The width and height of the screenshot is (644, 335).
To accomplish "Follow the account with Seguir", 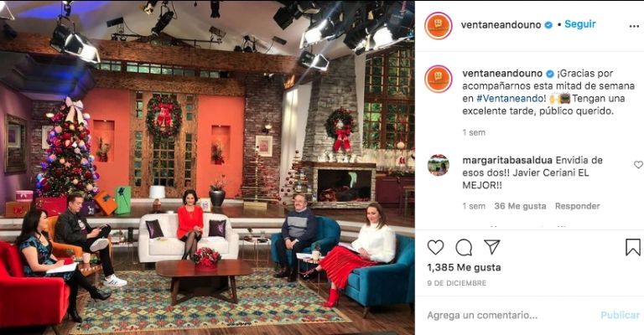I will (580, 24).
